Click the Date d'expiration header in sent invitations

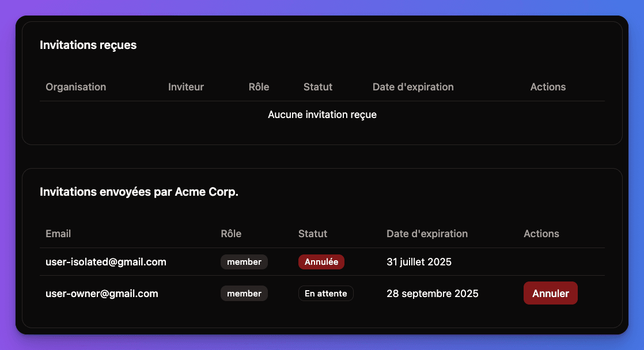pyautogui.click(x=427, y=234)
